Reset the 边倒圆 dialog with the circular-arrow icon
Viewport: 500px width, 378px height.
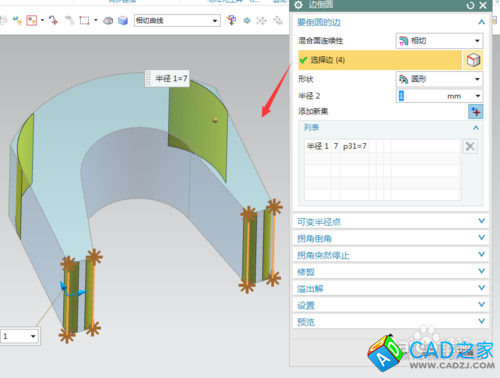470,5
